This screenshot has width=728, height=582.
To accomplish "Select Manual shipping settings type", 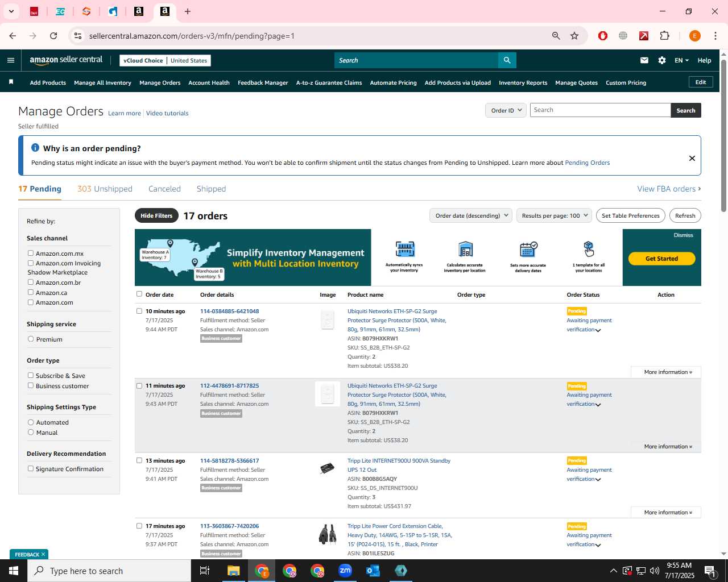I will click(31, 432).
